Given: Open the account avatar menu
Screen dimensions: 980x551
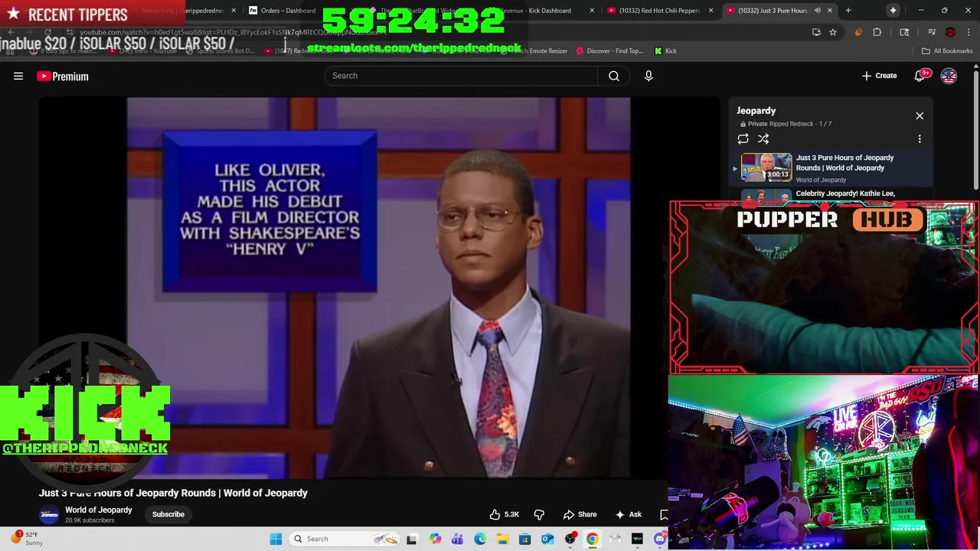Looking at the screenshot, I should tap(949, 76).
